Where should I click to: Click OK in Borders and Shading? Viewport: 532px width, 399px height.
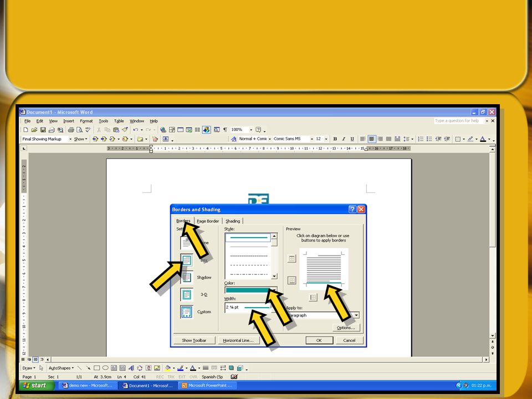click(319, 340)
